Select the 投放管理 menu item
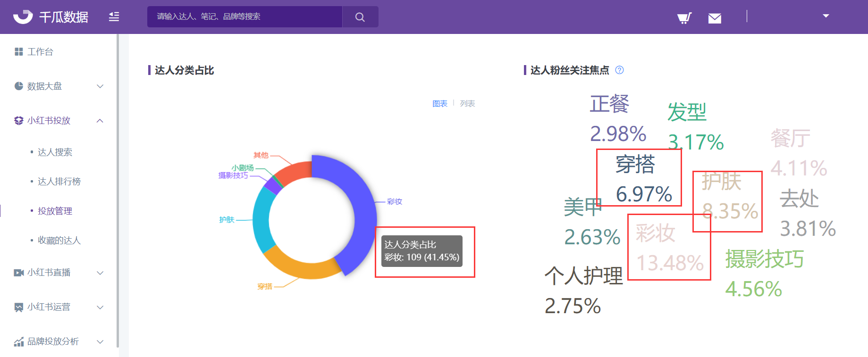Screen dimensions: 868x357 coord(55,211)
